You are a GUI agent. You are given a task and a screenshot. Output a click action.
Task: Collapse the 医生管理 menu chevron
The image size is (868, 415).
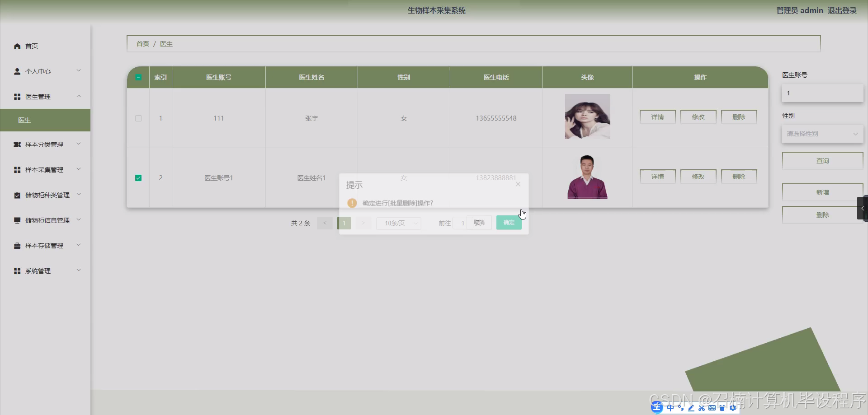point(79,96)
